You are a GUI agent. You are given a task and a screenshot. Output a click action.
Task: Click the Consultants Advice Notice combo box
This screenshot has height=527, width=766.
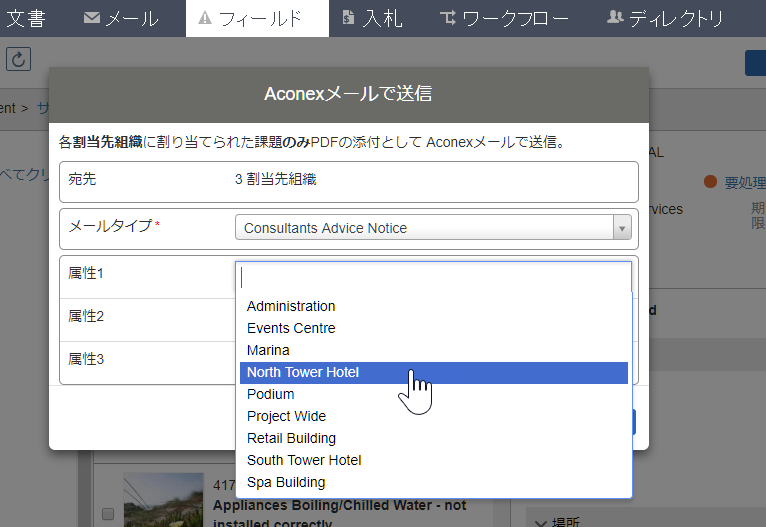coord(433,228)
